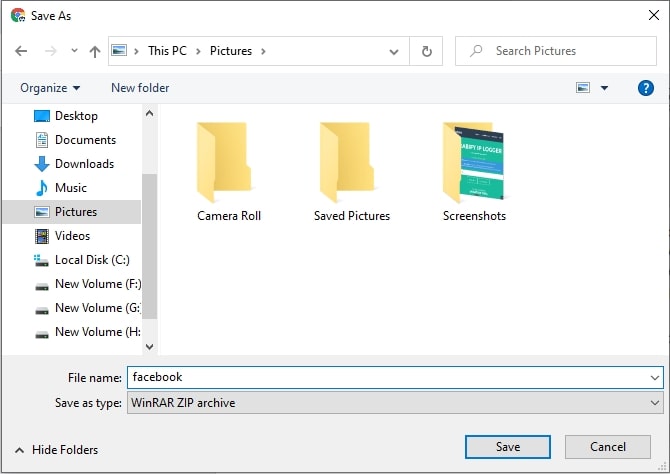The image size is (670, 474).
Task: Open recent locations dropdown arrow
Action: tap(74, 51)
